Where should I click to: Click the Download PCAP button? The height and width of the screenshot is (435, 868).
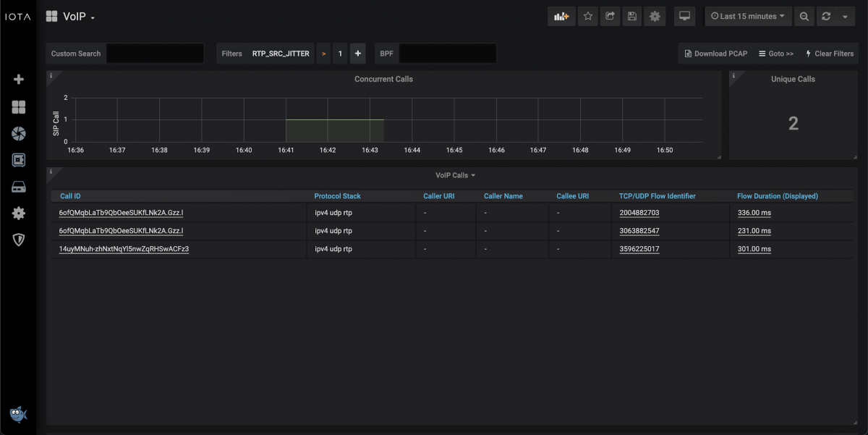point(715,54)
